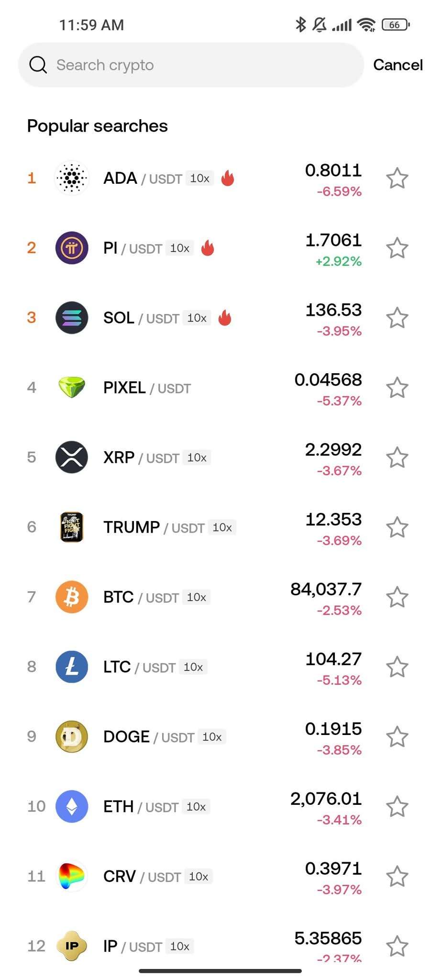Tap the red flame icon beside PI
441x980 pixels.
click(x=208, y=248)
